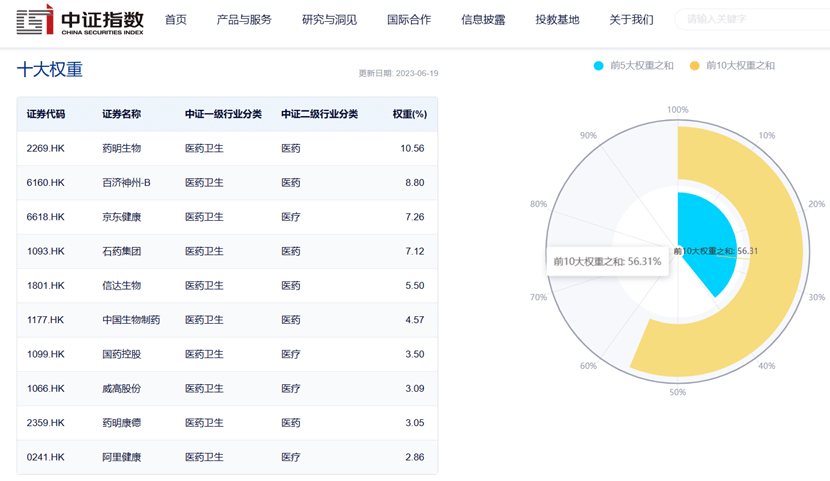Click the 100% axis label on chart
This screenshot has height=481, width=830.
pos(678,110)
